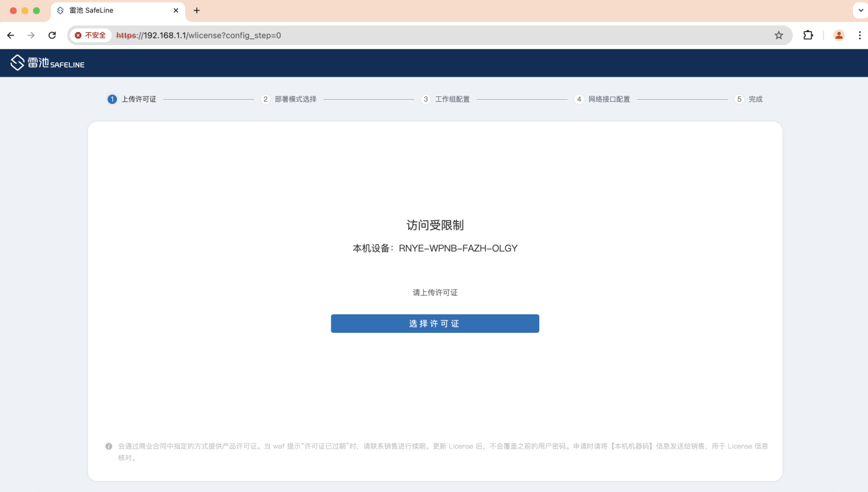
Task: Click the browser back arrow
Action: coord(10,36)
